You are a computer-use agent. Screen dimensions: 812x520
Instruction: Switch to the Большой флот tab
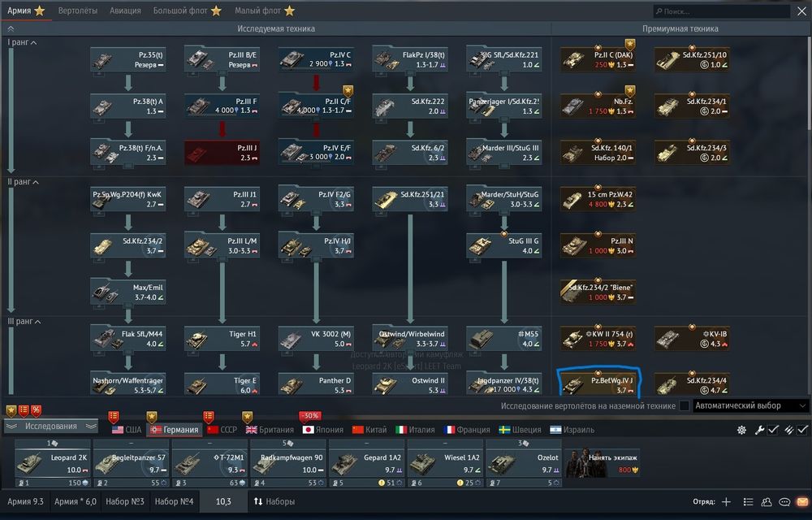click(x=187, y=11)
